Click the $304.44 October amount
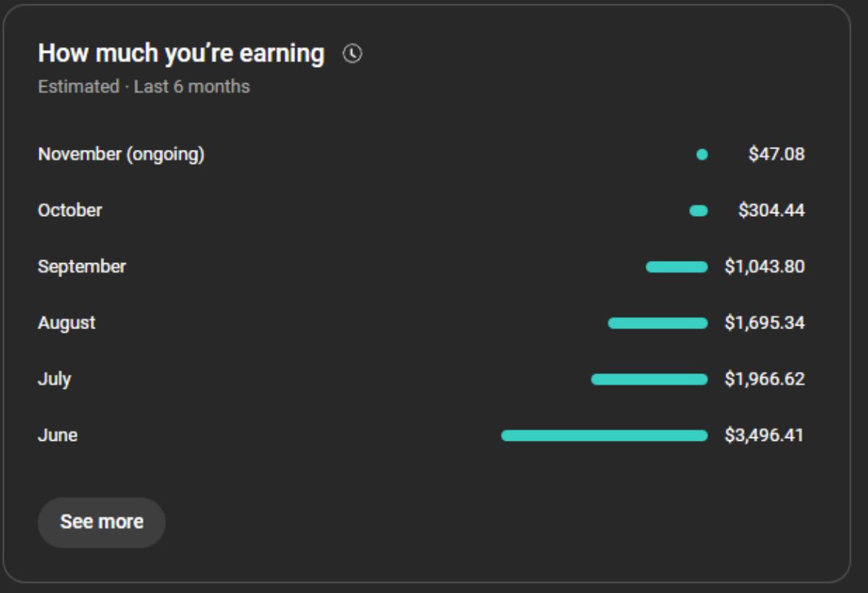868x593 pixels. [x=772, y=210]
